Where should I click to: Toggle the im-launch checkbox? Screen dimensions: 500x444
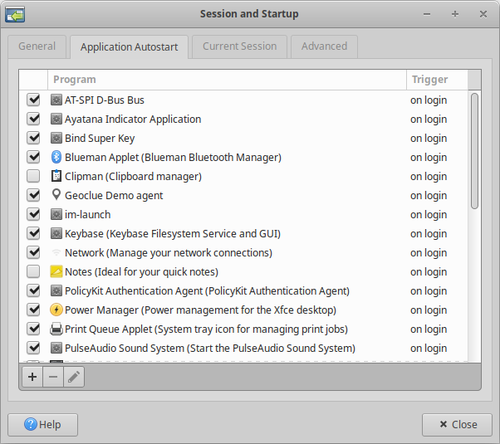pyautogui.click(x=33, y=214)
